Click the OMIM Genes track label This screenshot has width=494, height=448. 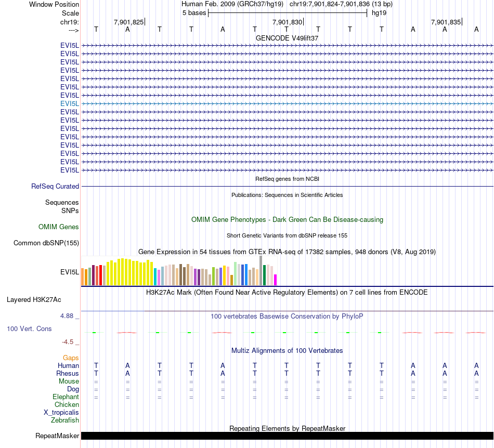(58, 227)
